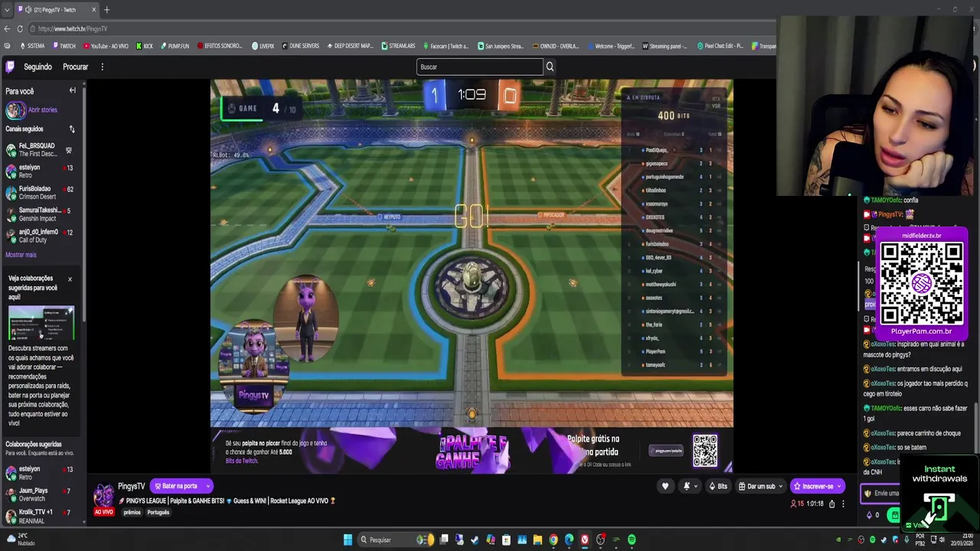
Task: Expand Mostrar mais channels
Action: (x=21, y=255)
